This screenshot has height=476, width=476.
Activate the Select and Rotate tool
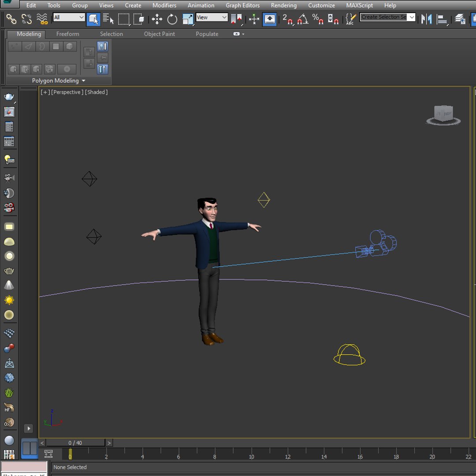pyautogui.click(x=172, y=19)
